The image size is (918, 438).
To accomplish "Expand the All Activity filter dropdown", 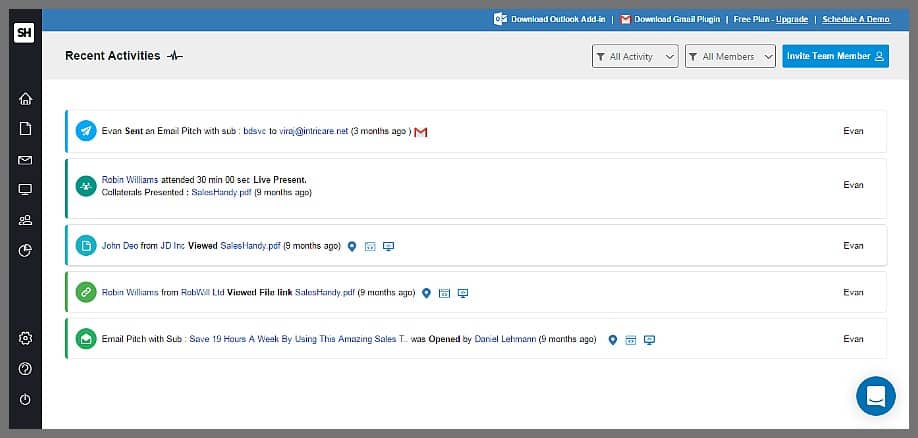I will [x=635, y=57].
